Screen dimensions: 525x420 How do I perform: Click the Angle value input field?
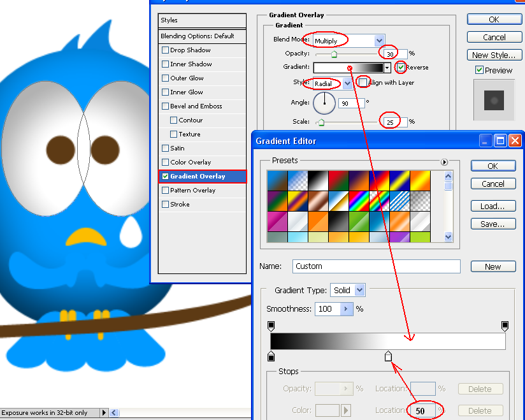352,103
